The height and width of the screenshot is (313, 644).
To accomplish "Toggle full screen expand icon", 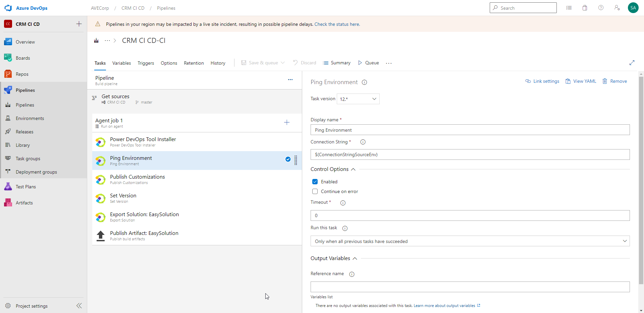I will click(632, 63).
